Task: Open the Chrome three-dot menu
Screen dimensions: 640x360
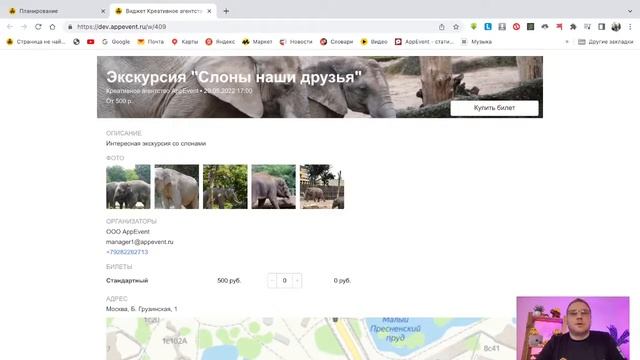Action: 630,27
